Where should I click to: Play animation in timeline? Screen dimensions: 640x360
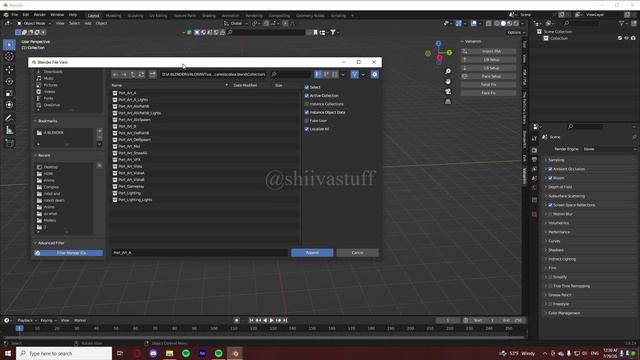(x=272, y=320)
